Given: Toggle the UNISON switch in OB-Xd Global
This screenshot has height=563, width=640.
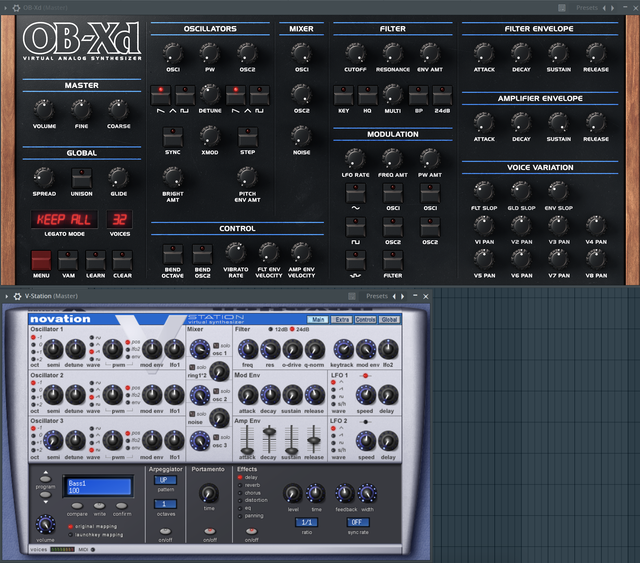Looking at the screenshot, I should pos(82,178).
